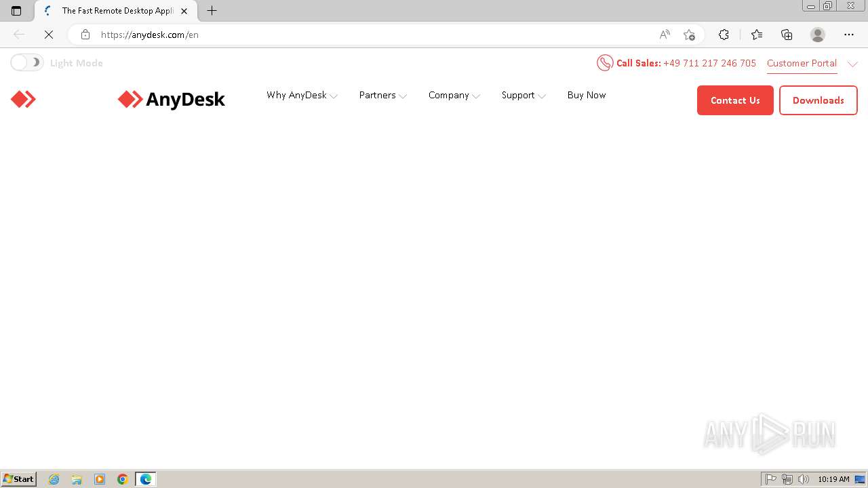
Task: Open the Support menu
Action: tap(518, 95)
